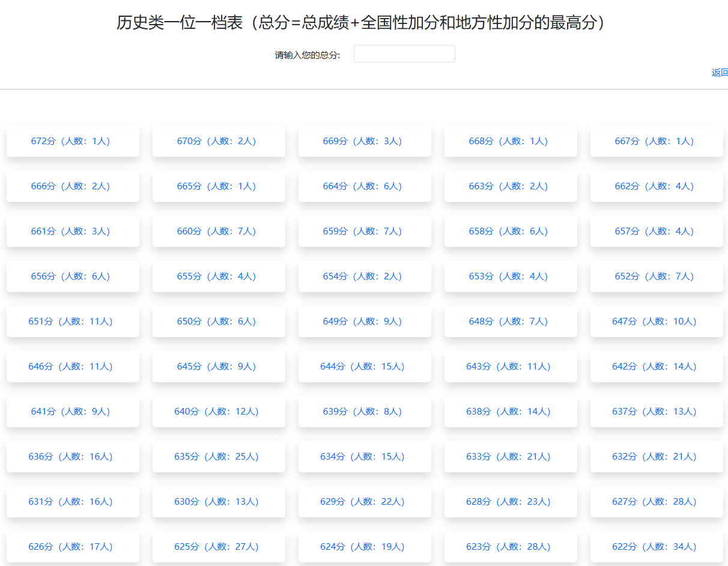The image size is (728, 566).
Task: Select the 669分 (3人) card
Action: [365, 141]
